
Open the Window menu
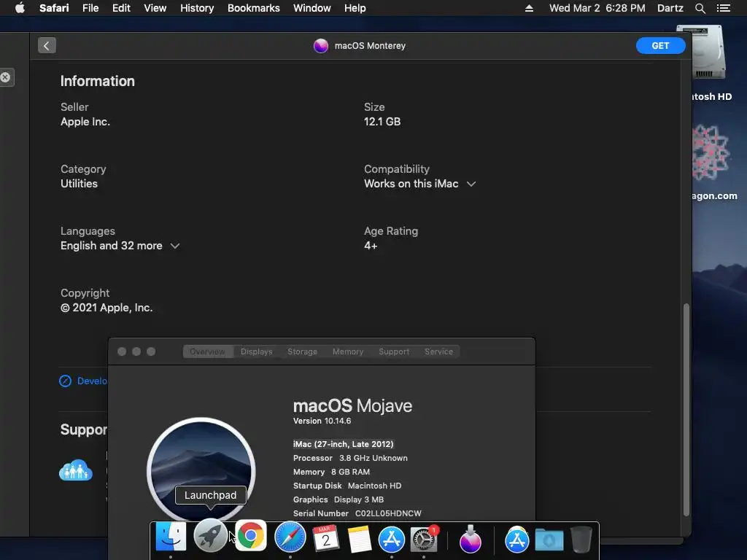pos(312,8)
